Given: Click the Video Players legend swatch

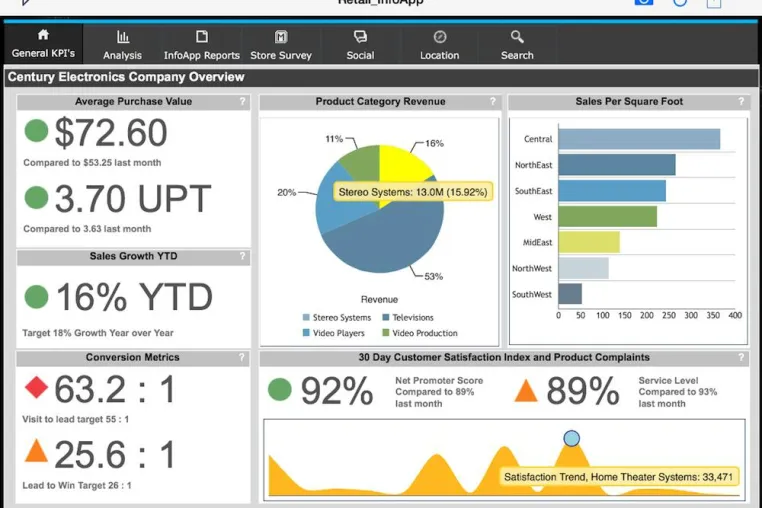Looking at the screenshot, I should click(x=306, y=333).
